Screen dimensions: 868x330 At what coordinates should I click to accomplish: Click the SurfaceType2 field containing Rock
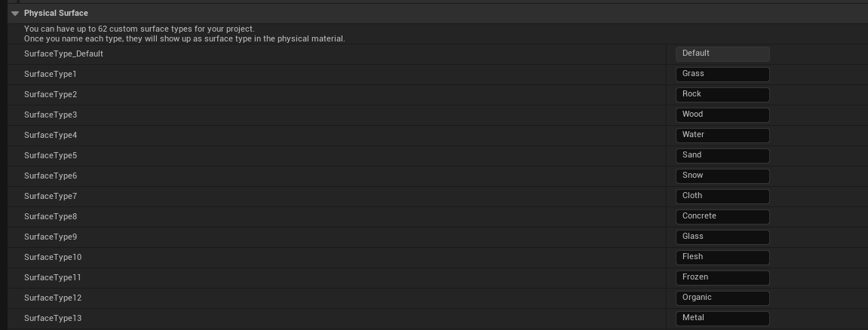(722, 94)
